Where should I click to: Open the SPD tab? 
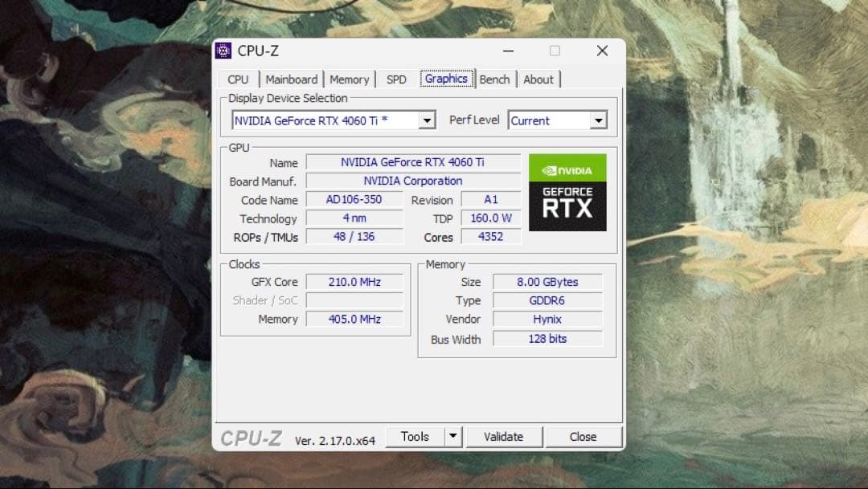tap(396, 79)
